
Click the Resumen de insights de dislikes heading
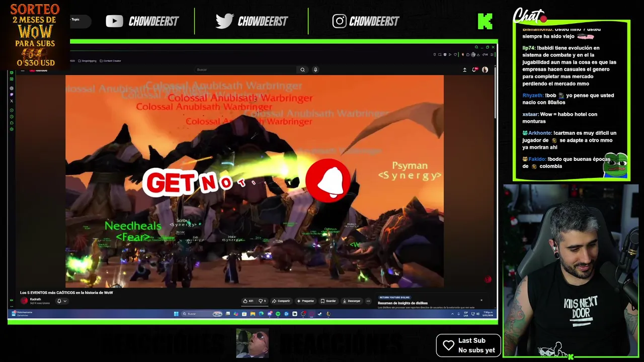403,303
